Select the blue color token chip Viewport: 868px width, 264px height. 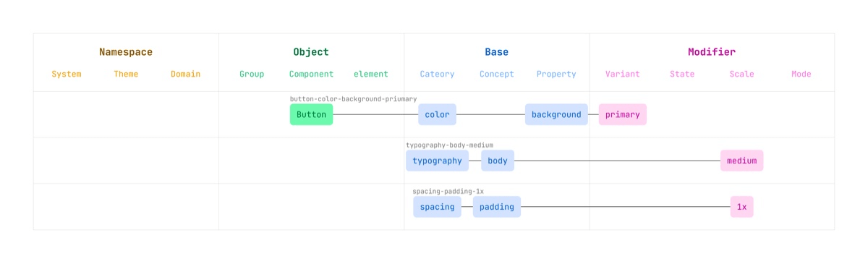click(437, 114)
